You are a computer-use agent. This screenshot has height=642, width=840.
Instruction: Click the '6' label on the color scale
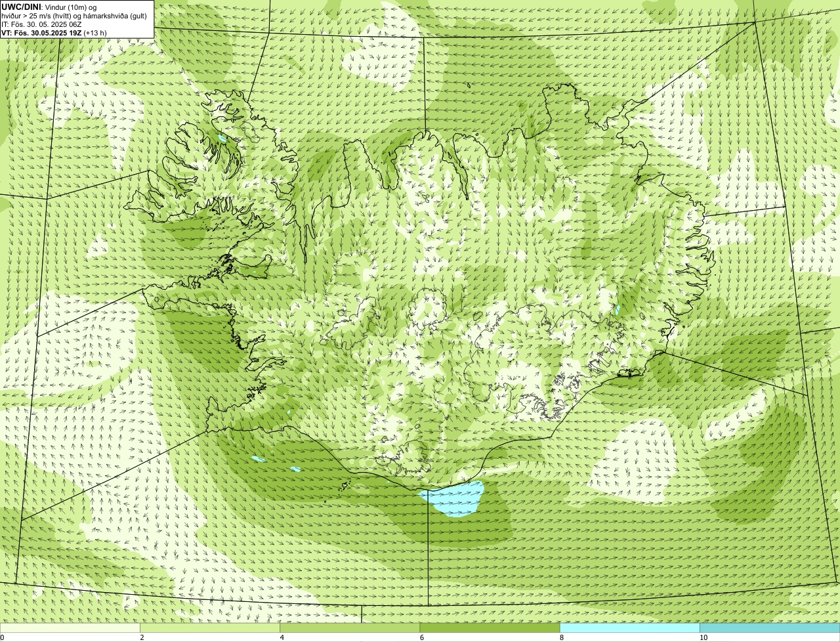click(x=422, y=637)
